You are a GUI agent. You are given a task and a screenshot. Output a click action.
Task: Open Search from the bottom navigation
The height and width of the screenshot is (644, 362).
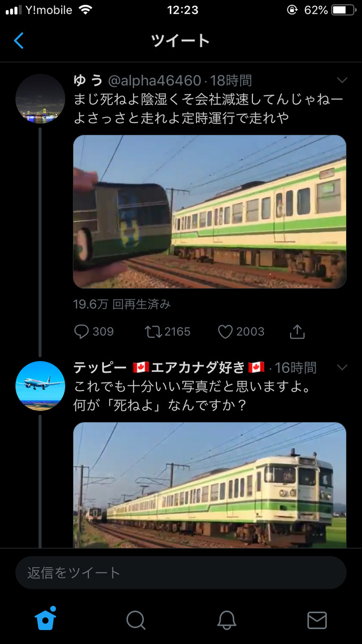coord(136,620)
